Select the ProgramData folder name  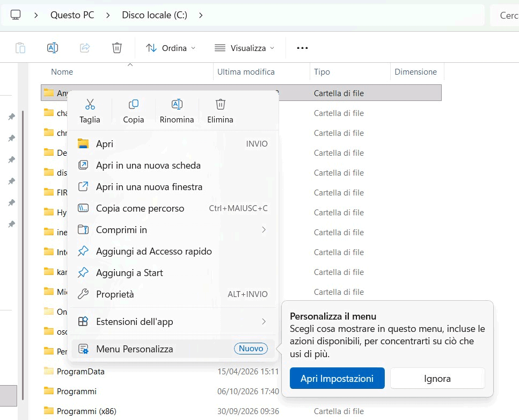coord(81,371)
